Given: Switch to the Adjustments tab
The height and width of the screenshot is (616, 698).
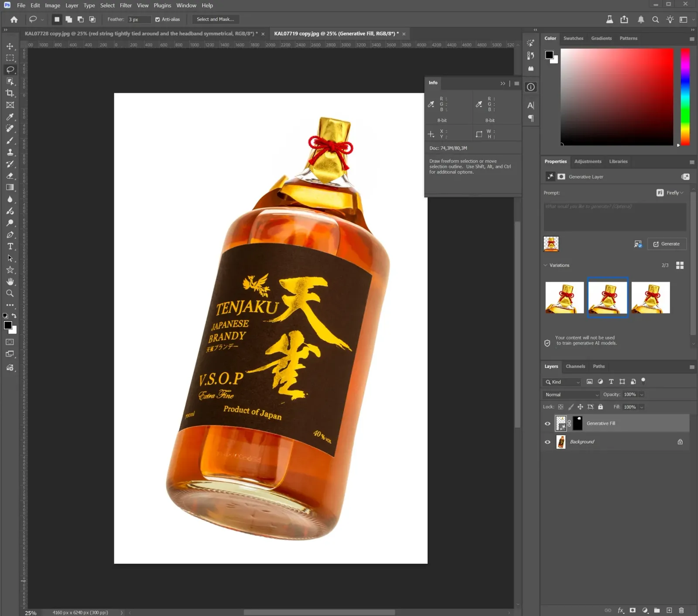Looking at the screenshot, I should 588,161.
